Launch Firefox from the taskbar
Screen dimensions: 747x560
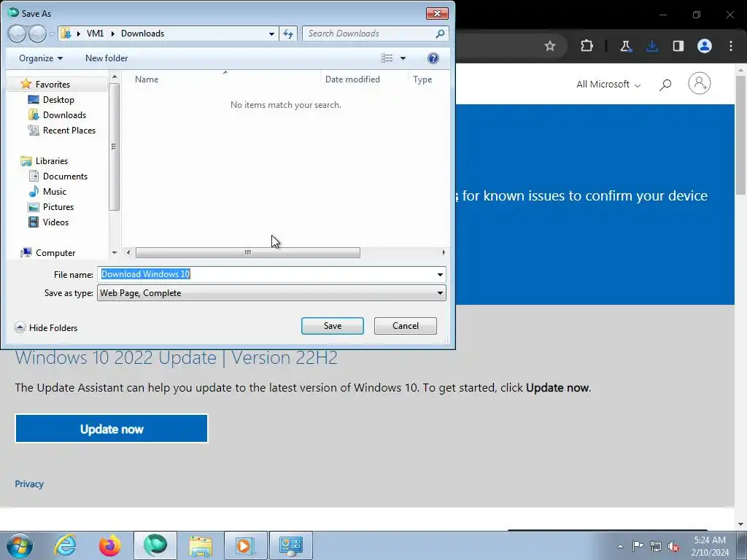coord(109,545)
